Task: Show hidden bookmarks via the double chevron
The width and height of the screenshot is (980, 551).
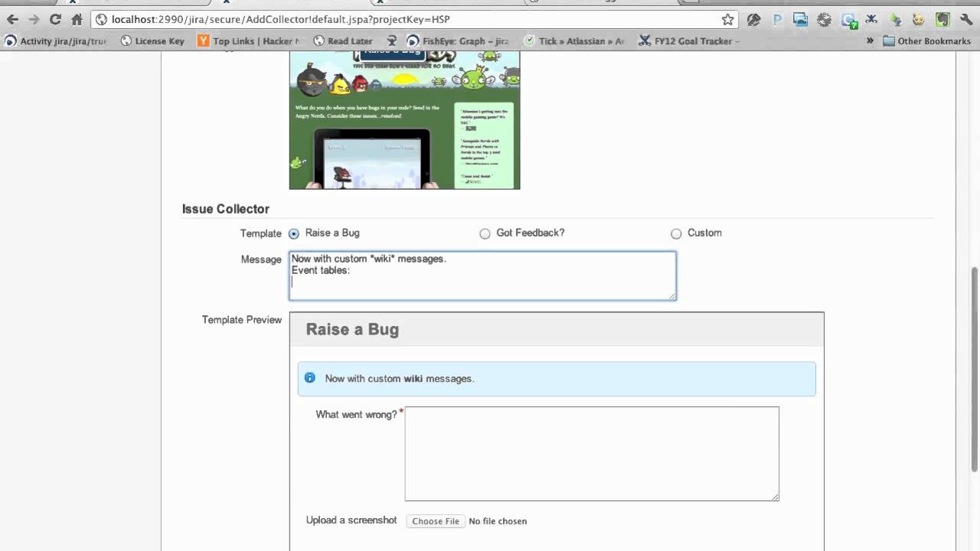Action: coord(870,41)
